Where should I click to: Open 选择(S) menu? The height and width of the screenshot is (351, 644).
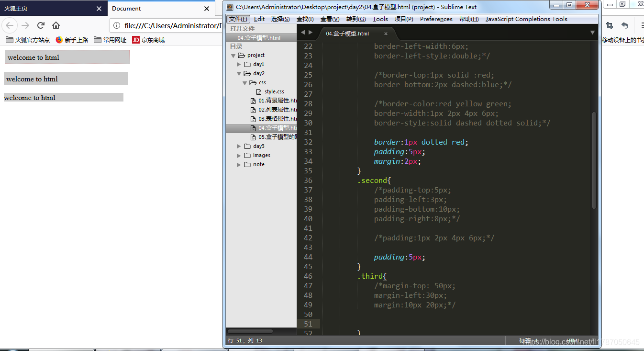coord(280,19)
